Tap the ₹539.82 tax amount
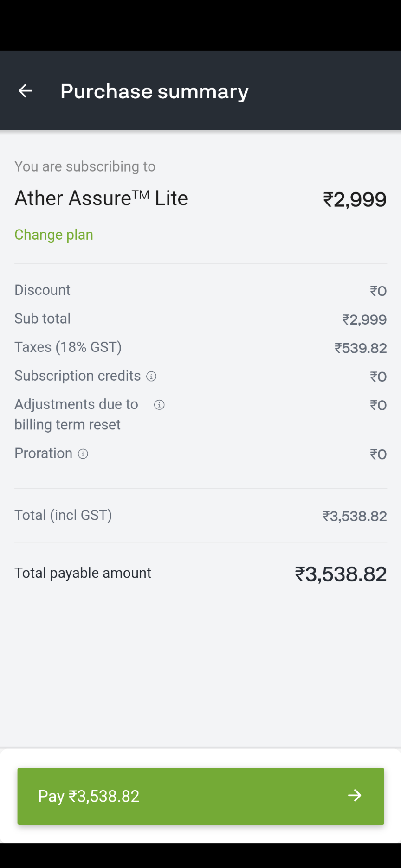The height and width of the screenshot is (868, 401). pyautogui.click(x=361, y=348)
